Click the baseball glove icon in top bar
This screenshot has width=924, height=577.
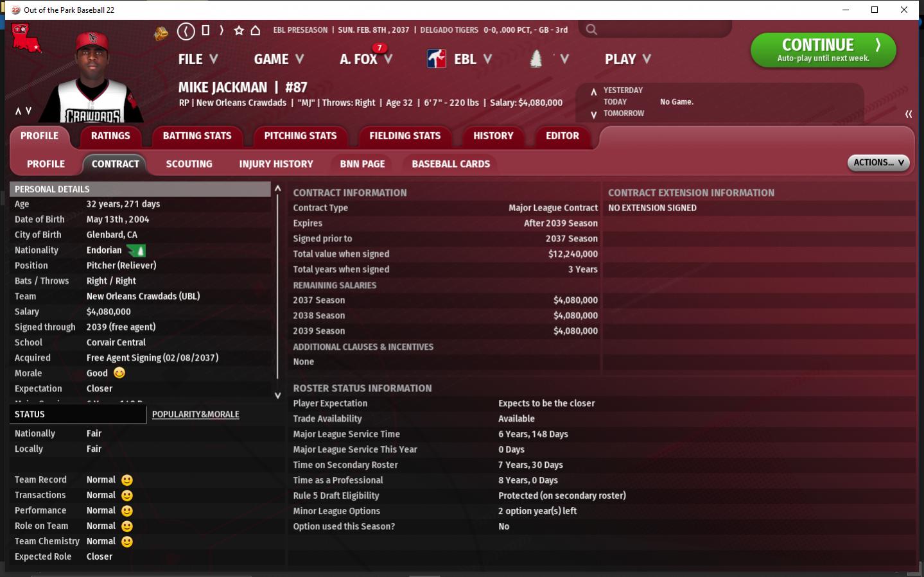161,33
